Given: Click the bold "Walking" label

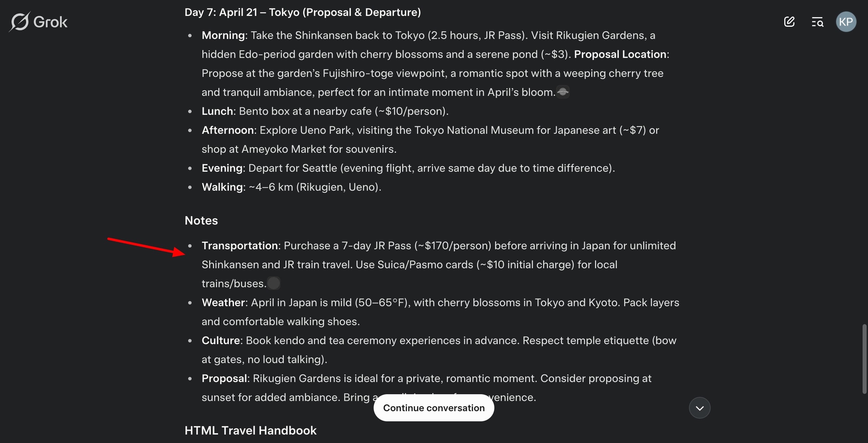Looking at the screenshot, I should [x=222, y=187].
